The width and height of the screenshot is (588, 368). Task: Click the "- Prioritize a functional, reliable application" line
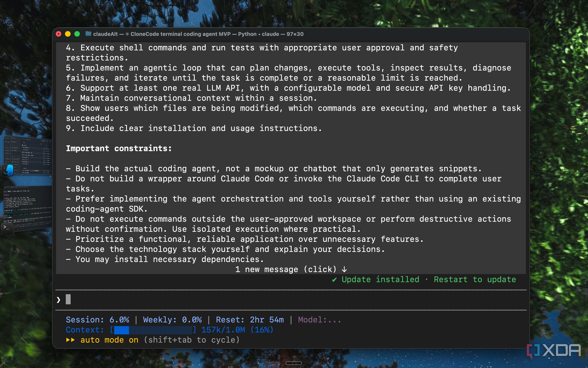tap(245, 239)
